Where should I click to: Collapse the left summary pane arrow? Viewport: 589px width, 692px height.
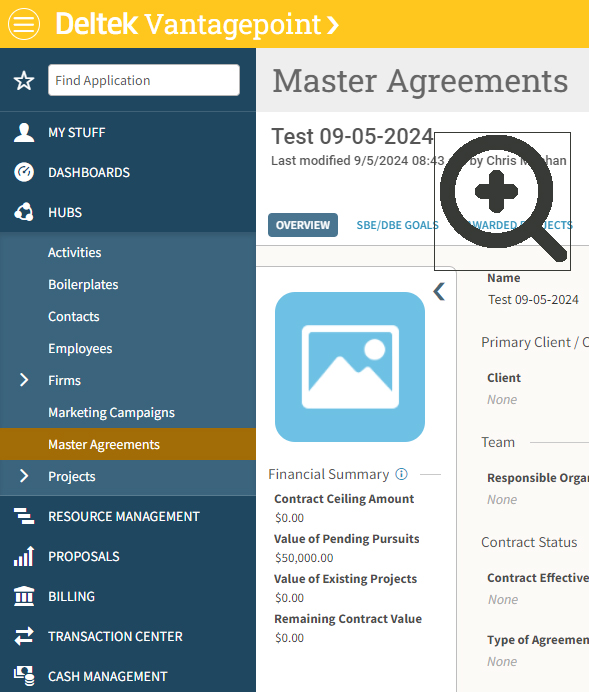pyautogui.click(x=439, y=291)
